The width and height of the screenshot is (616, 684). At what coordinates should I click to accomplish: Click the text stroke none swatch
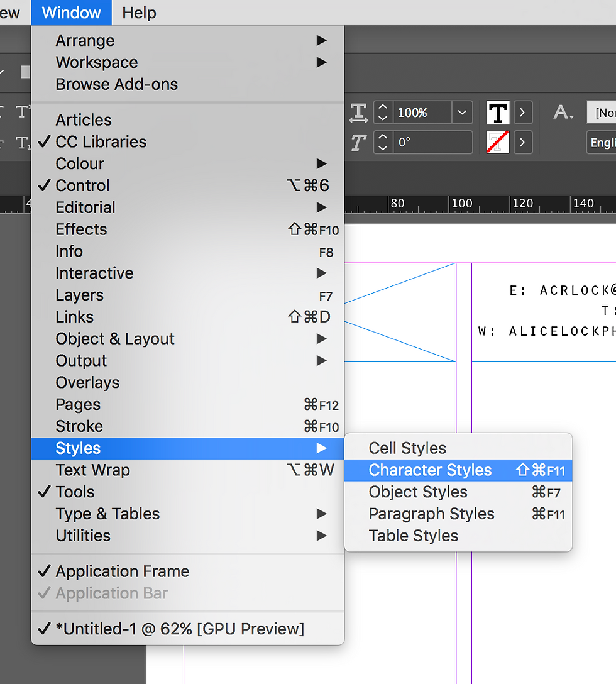point(498,142)
